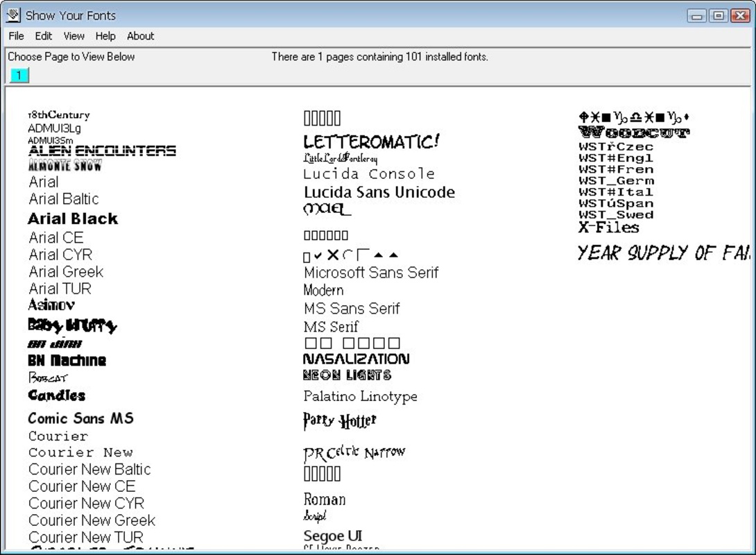The width and height of the screenshot is (756, 555).
Task: Open the Help menu
Action: click(105, 36)
